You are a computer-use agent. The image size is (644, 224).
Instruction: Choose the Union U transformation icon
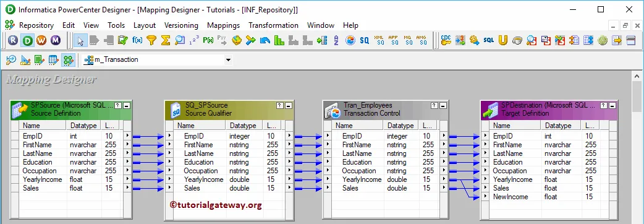pos(503,40)
